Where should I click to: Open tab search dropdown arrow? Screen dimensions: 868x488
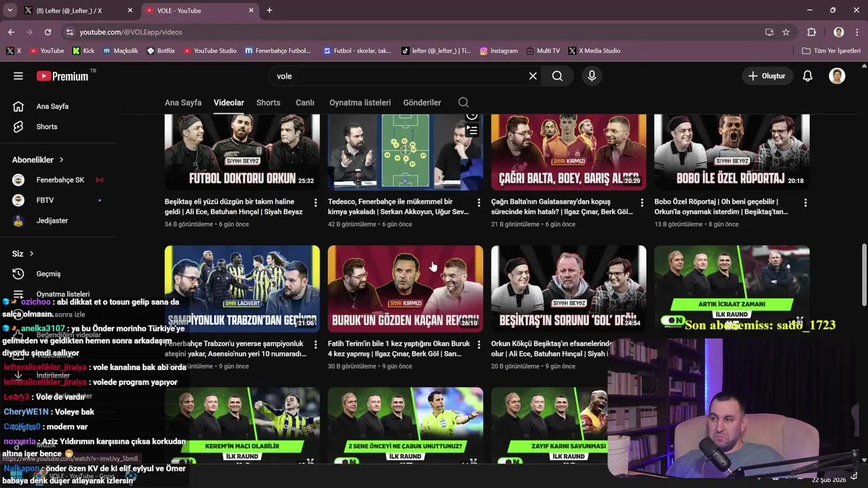(10, 10)
